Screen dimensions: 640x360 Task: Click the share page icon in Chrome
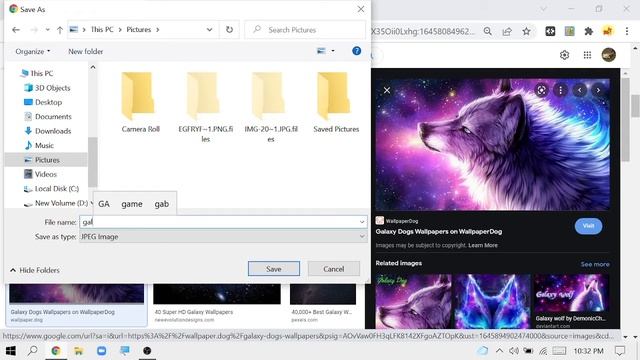[507, 31]
